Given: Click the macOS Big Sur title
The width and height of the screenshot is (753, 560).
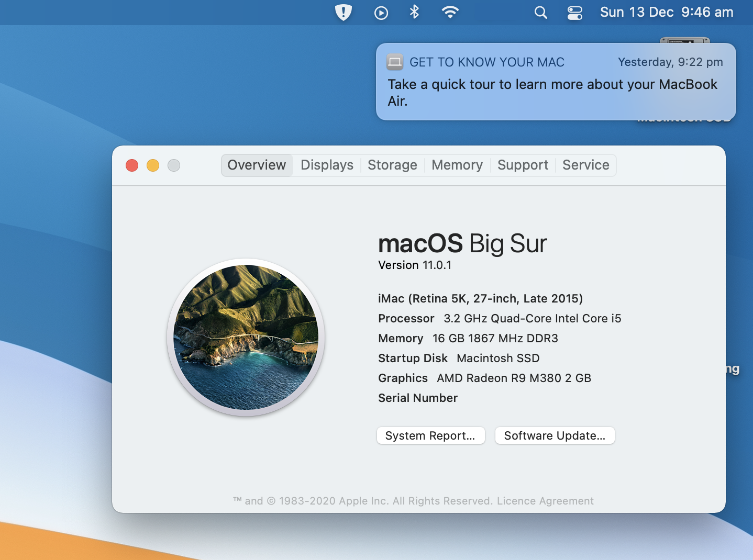Looking at the screenshot, I should [x=462, y=243].
